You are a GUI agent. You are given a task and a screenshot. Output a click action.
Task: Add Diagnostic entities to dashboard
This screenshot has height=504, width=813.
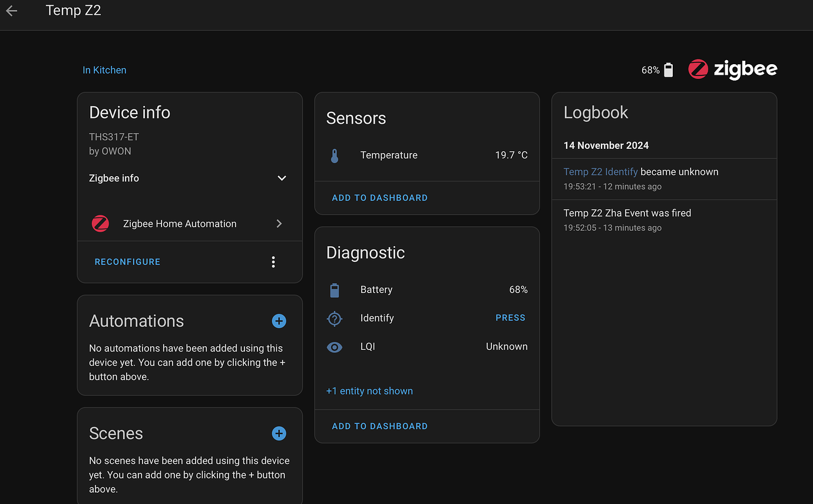379,426
